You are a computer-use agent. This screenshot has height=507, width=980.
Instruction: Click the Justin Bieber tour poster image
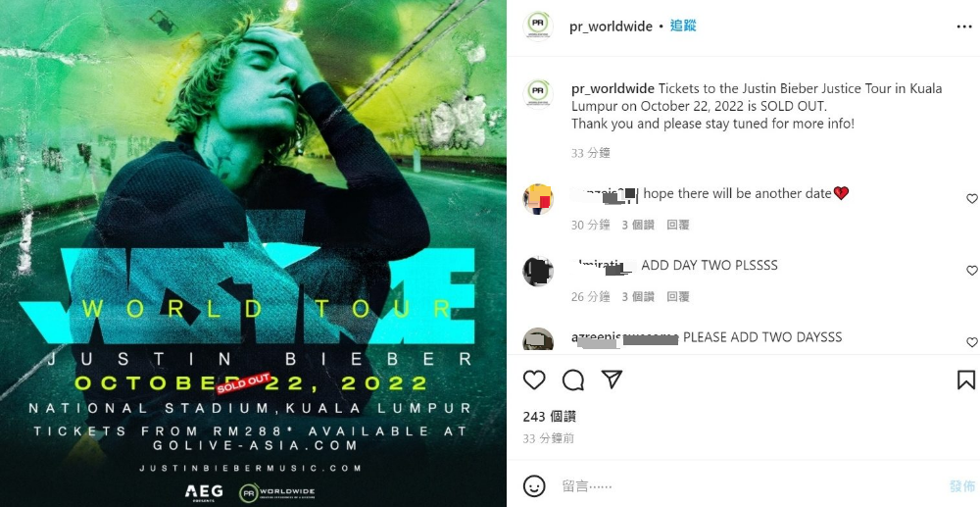tap(253, 253)
